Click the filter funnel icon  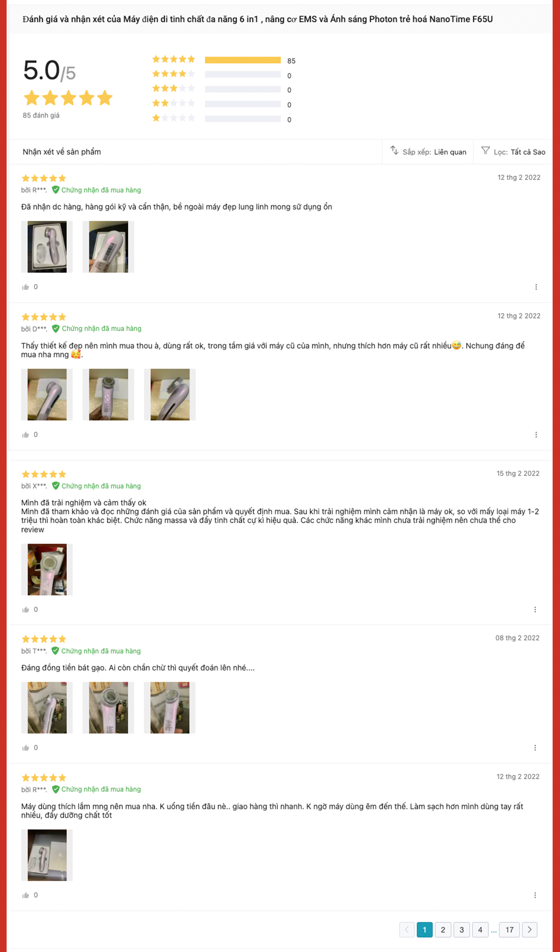pyautogui.click(x=485, y=151)
